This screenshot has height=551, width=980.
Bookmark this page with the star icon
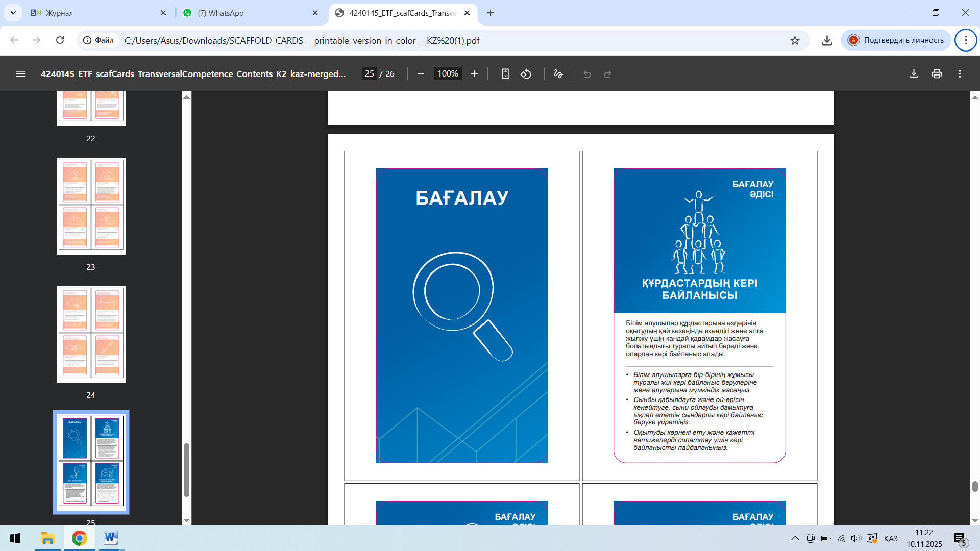click(795, 40)
